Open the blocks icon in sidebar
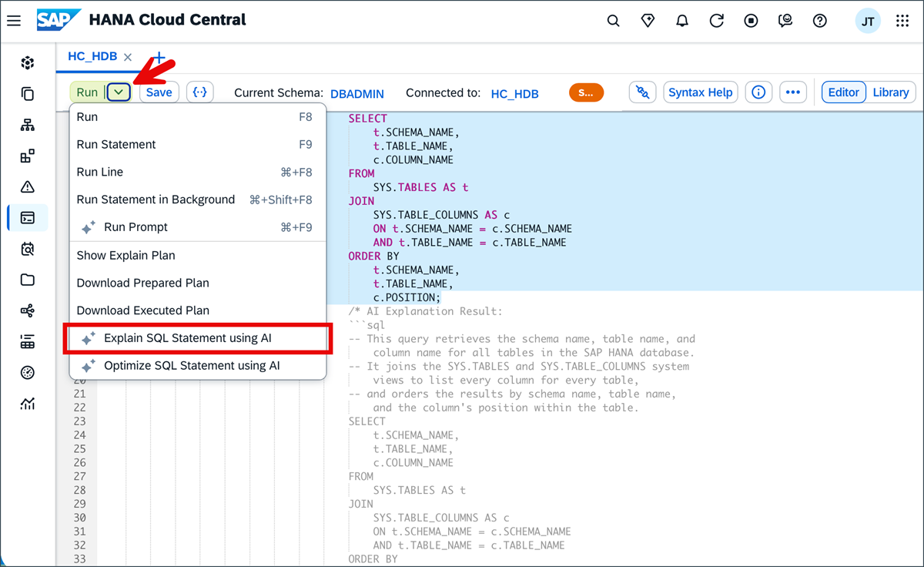The image size is (924, 567). 28,156
